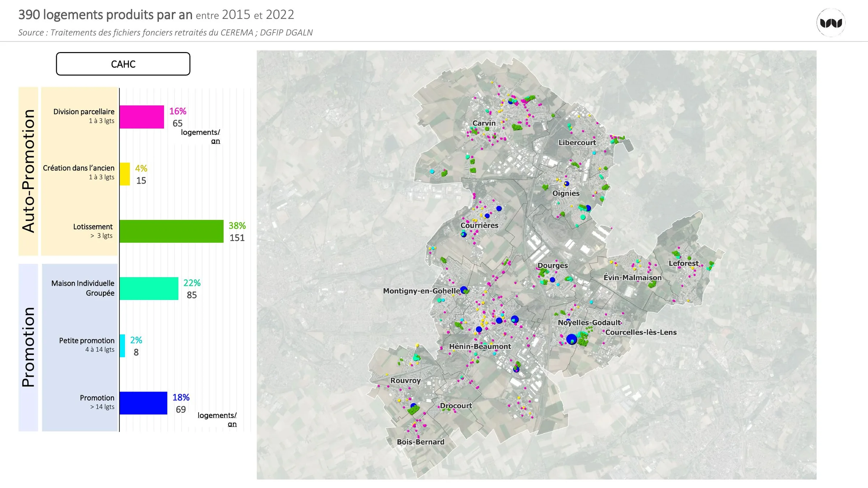The height and width of the screenshot is (488, 868).
Task: Select the '4%' value label
Action: click(x=141, y=168)
